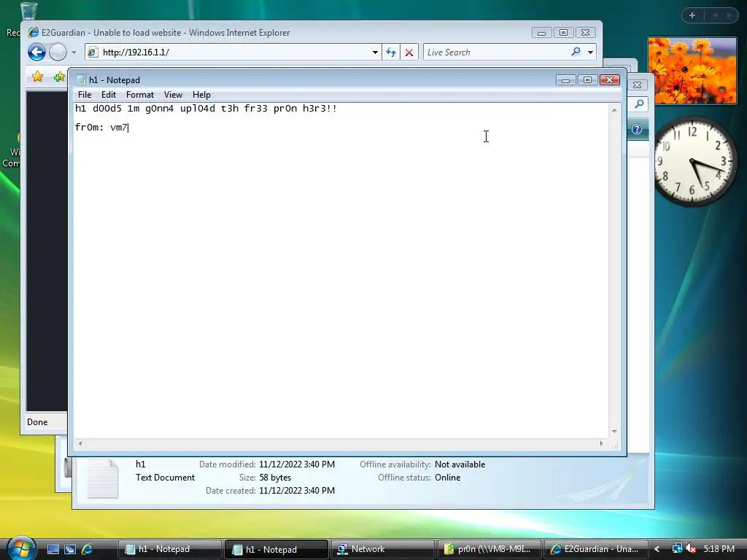The width and height of the screenshot is (747, 560).
Task: Expand the address bar URL history dropdown
Action: click(376, 52)
